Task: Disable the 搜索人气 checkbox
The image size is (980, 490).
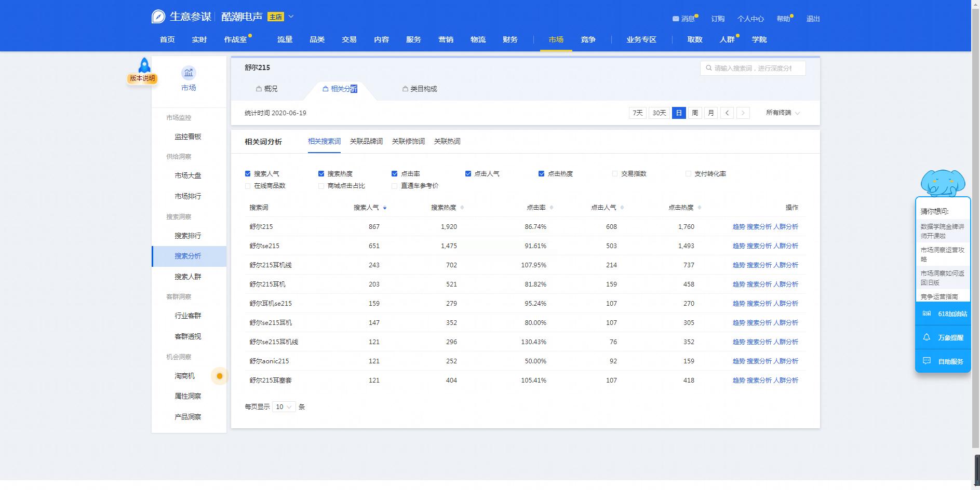Action: point(248,173)
